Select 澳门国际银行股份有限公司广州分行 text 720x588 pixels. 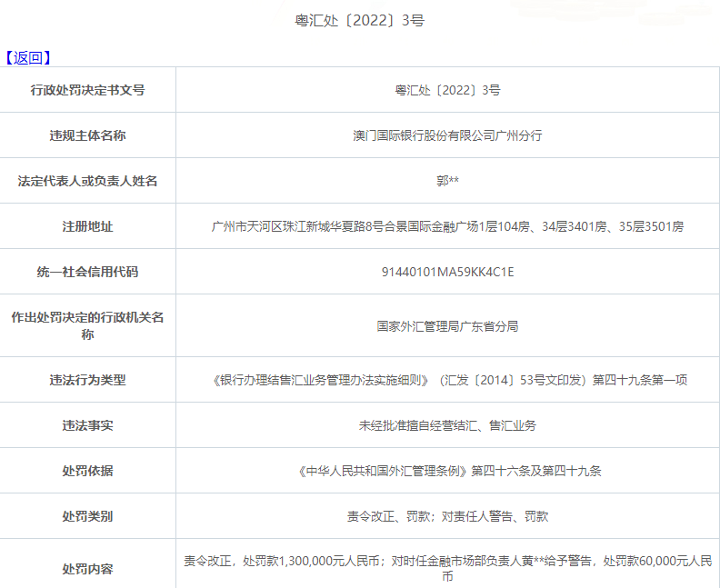447,135
